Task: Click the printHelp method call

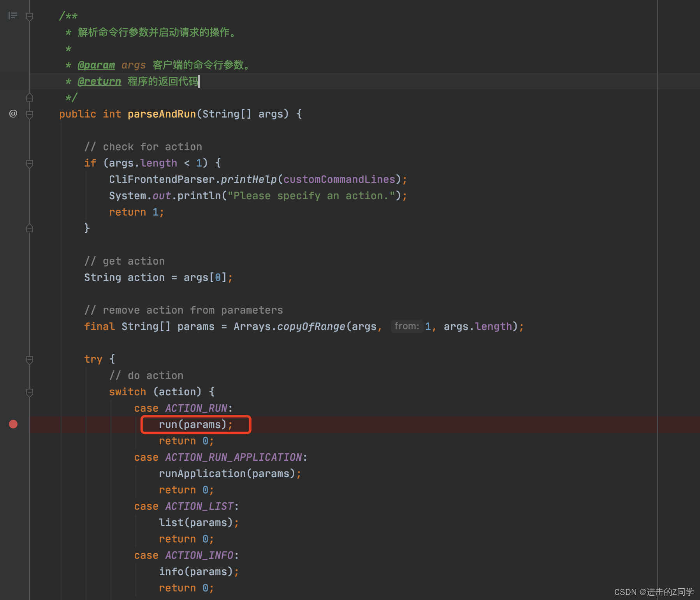Action: 249,179
